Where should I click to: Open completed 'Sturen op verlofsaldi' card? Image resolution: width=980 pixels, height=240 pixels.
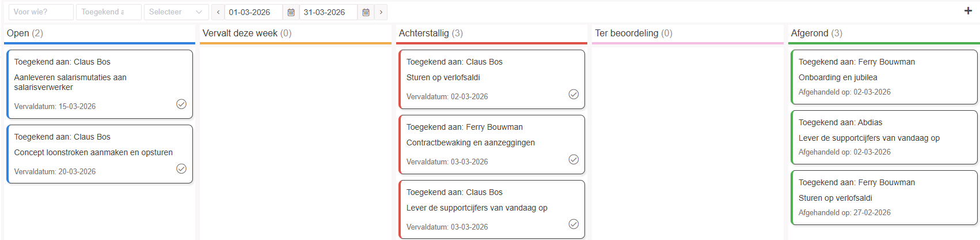click(x=884, y=197)
